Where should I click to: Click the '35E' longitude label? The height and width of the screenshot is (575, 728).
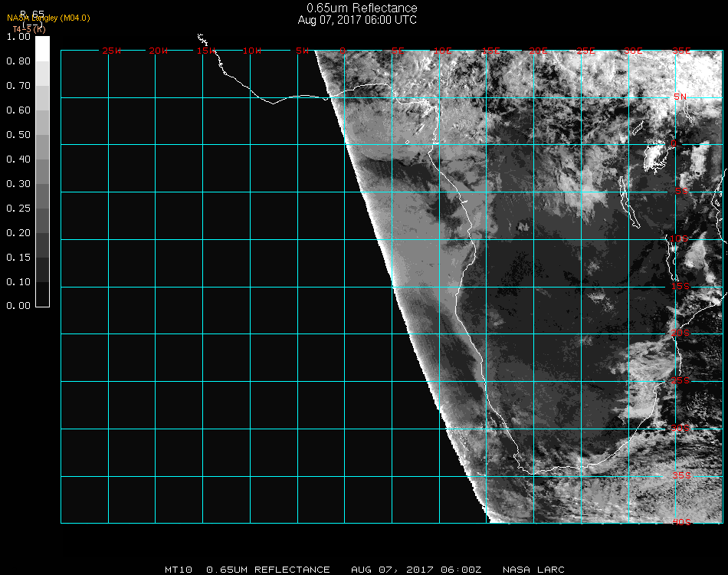[681, 51]
